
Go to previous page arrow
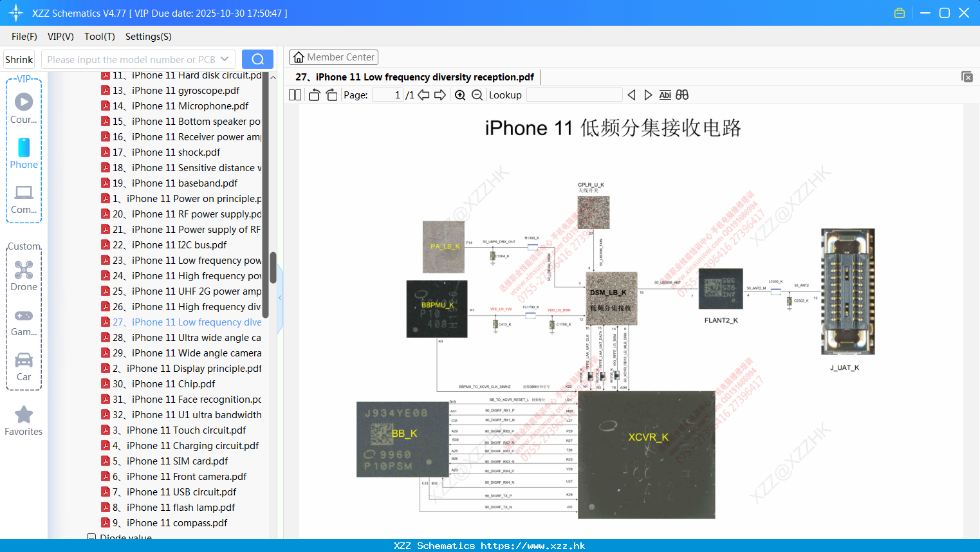(423, 95)
